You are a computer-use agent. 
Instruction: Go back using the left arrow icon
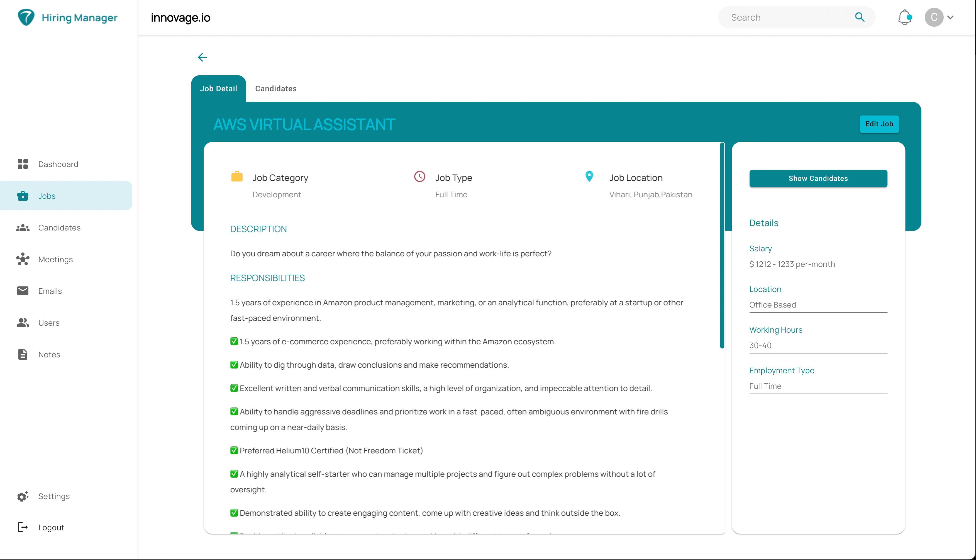pos(202,57)
